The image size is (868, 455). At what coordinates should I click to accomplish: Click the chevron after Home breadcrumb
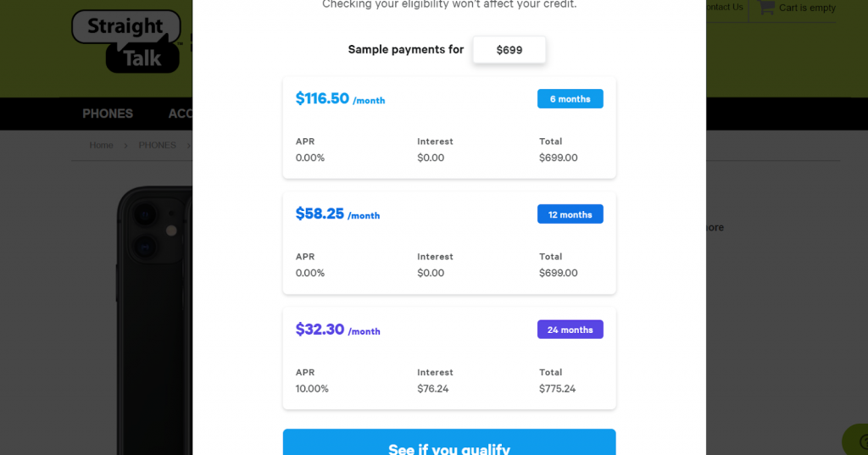[125, 146]
